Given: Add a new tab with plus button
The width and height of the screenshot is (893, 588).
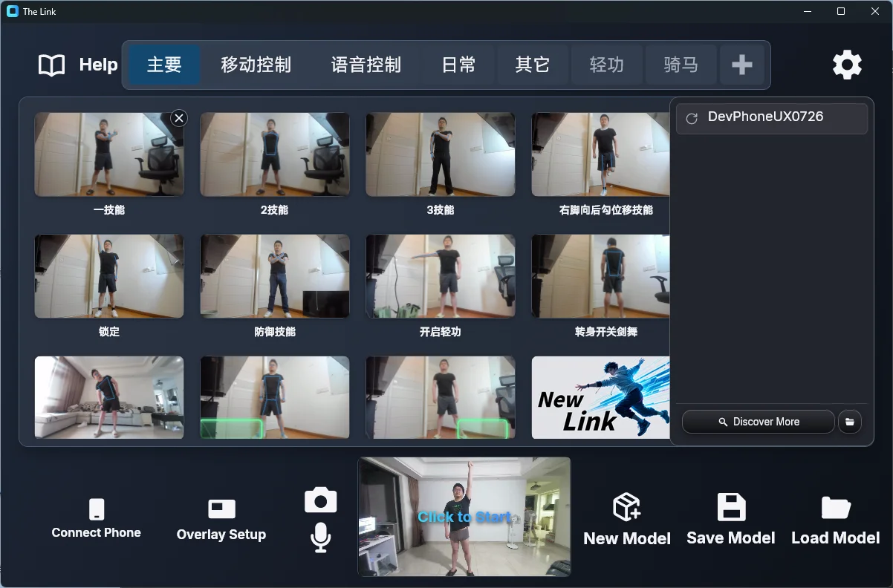Looking at the screenshot, I should pos(742,65).
